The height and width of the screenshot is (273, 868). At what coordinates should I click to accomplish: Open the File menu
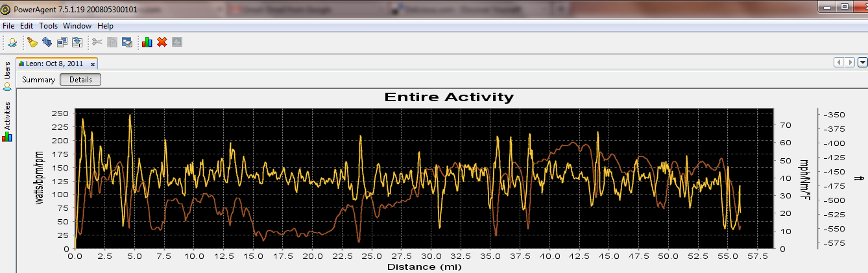pyautogui.click(x=8, y=26)
